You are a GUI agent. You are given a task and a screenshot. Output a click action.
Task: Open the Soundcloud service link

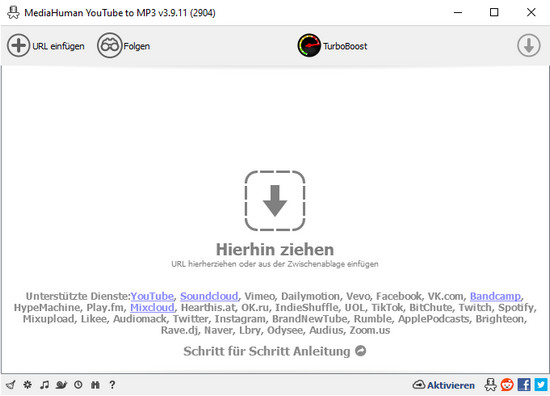tap(209, 296)
